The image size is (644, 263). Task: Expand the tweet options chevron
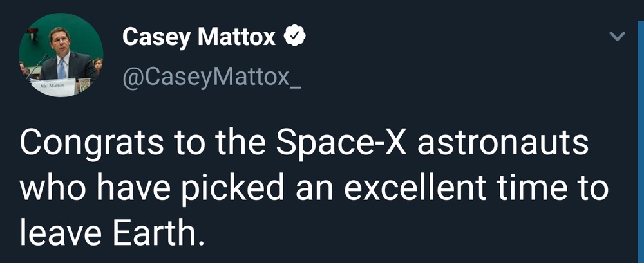[x=616, y=37]
